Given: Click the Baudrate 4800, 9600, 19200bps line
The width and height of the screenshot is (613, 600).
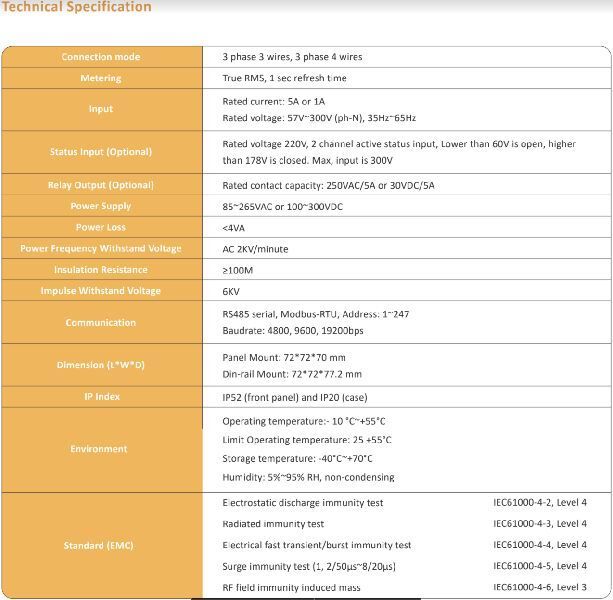Looking at the screenshot, I should tap(292, 331).
